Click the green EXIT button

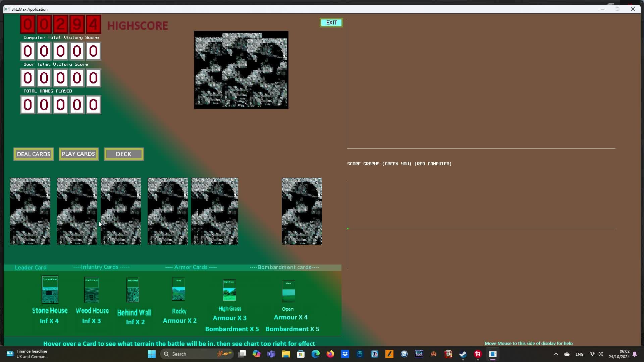(331, 22)
